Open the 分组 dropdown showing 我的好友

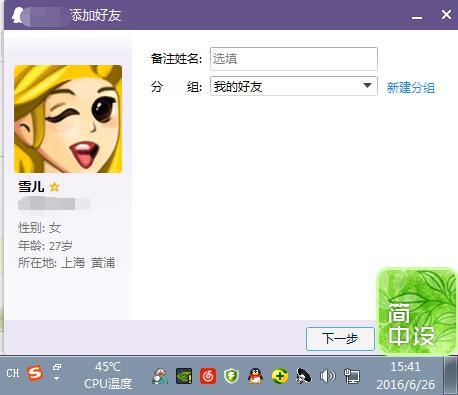coord(294,86)
